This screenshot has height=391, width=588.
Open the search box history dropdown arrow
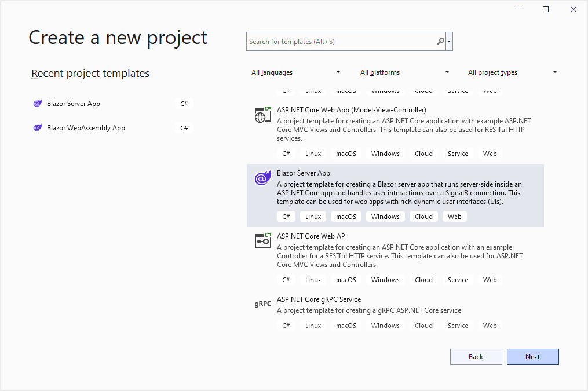click(450, 42)
